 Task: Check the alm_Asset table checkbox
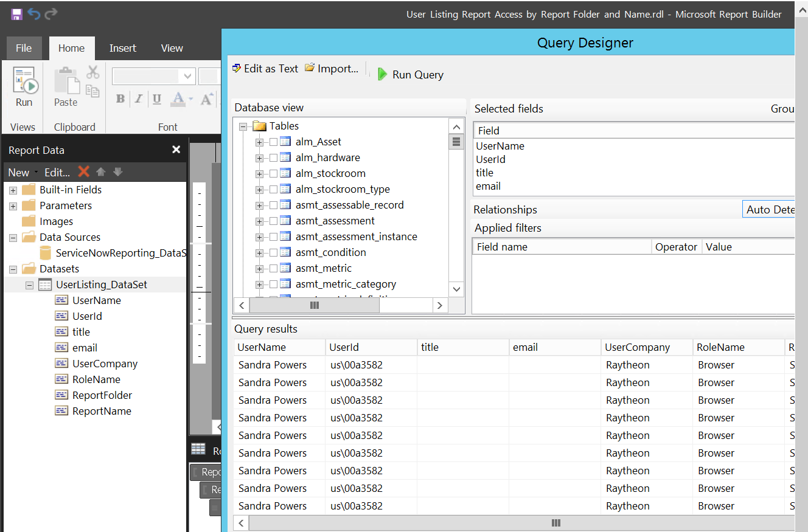[x=273, y=141]
